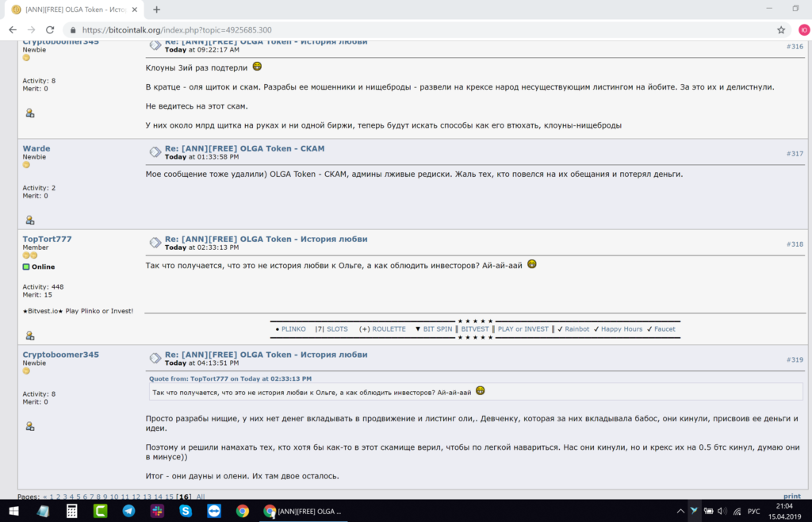Open the Chrome profile avatar
Screen dimensions: 812x522
pyautogui.click(x=804, y=30)
